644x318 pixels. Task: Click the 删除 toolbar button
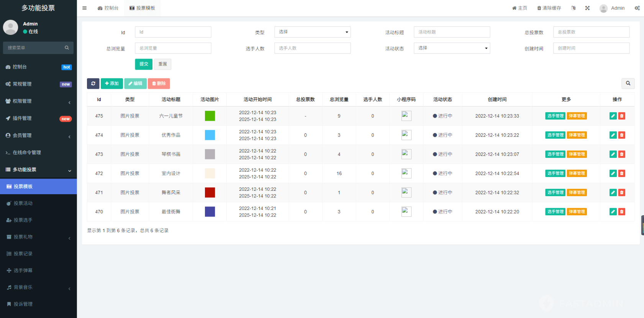point(159,84)
